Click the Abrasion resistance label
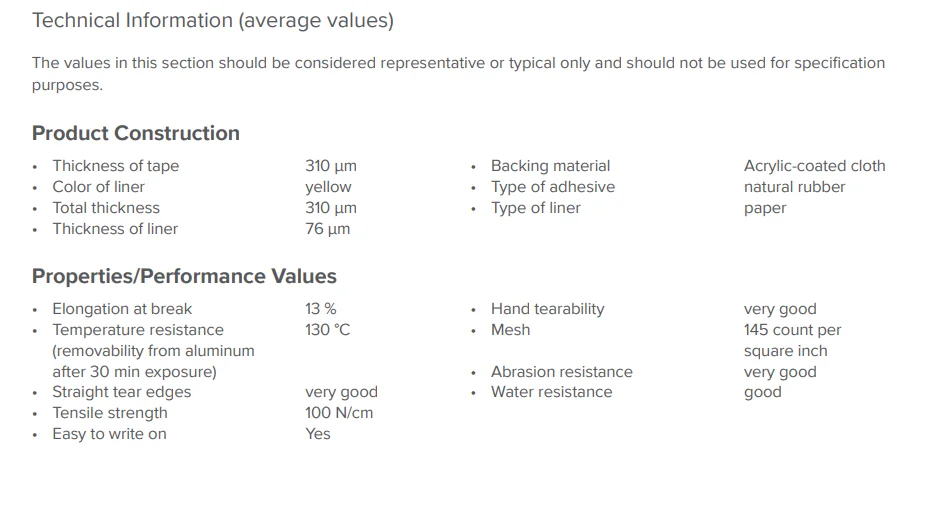The width and height of the screenshot is (935, 510). coord(562,372)
